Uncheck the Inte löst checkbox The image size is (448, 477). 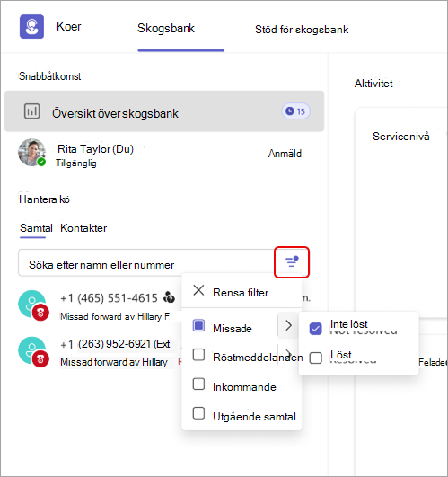coord(315,329)
